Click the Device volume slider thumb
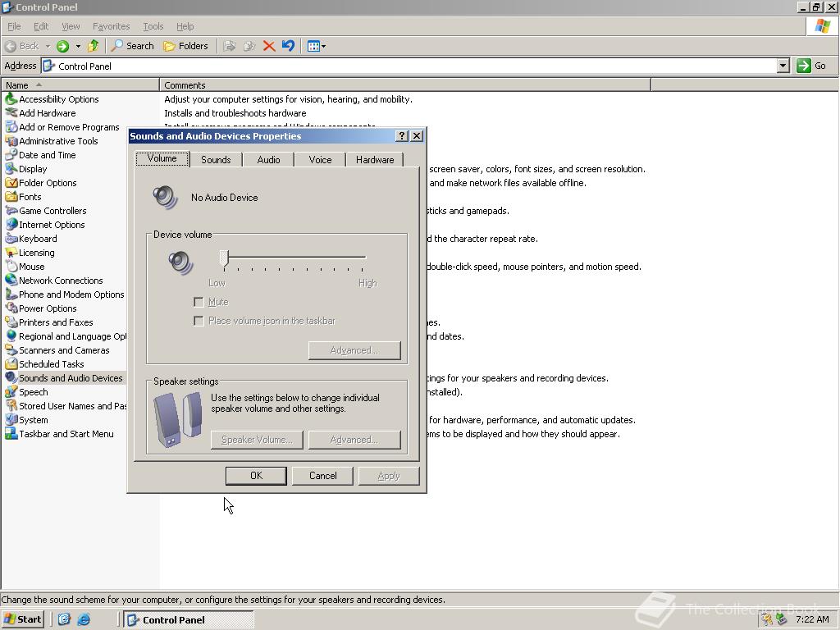Screen dimensions: 840x630 (225, 258)
